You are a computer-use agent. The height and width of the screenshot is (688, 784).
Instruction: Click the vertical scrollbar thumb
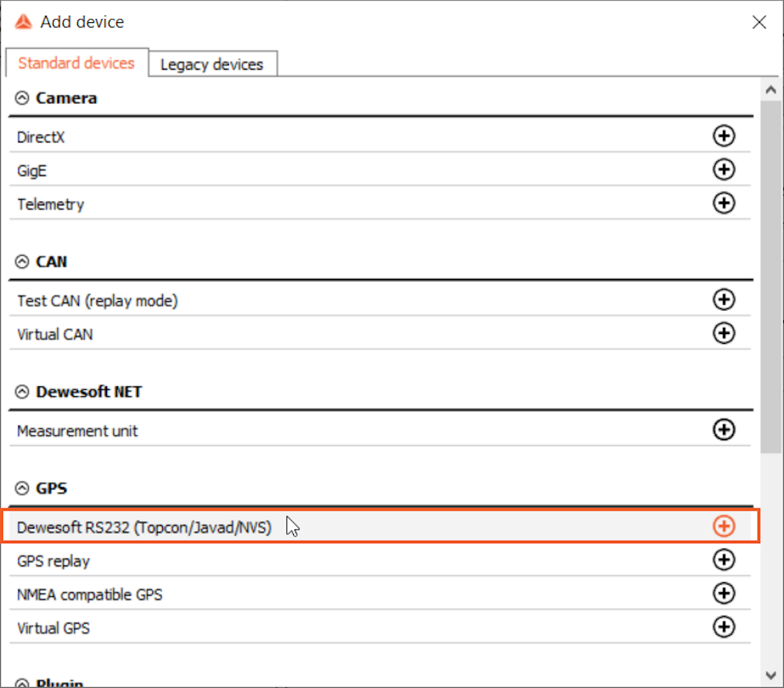click(x=770, y=277)
